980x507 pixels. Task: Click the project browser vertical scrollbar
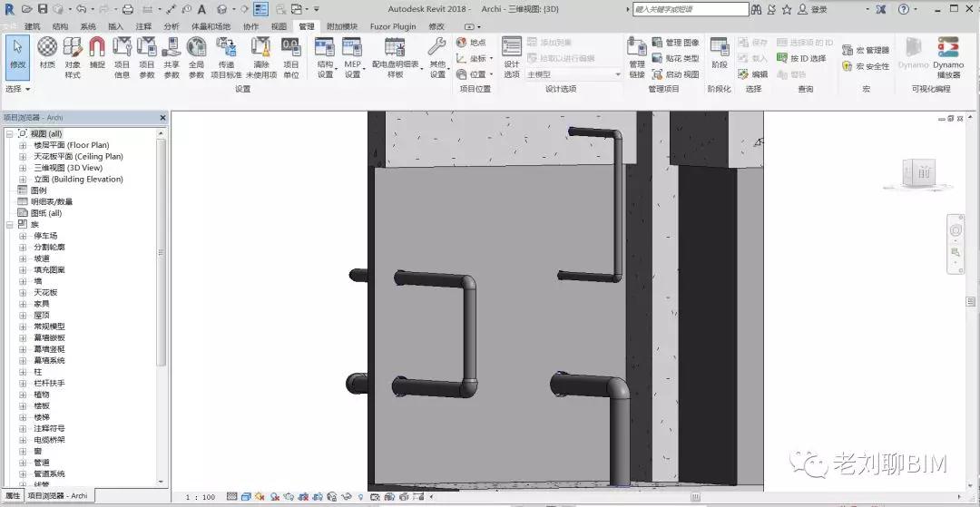(162, 253)
